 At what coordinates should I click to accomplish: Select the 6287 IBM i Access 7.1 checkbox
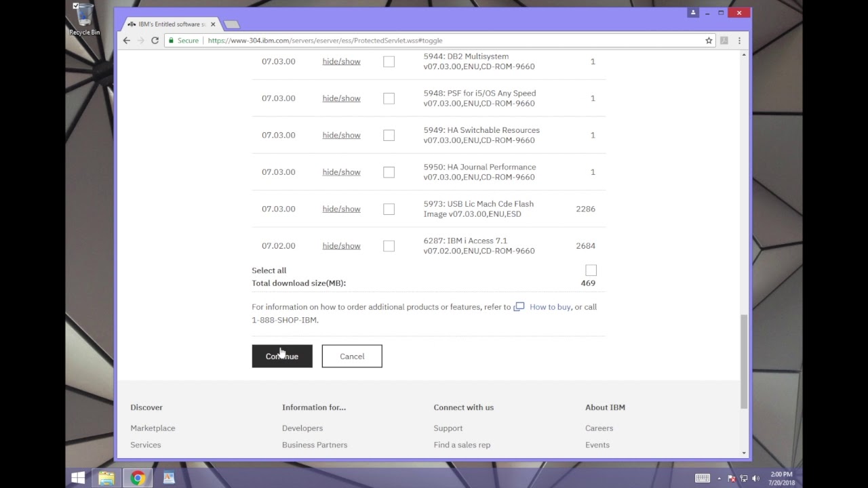[x=389, y=246]
